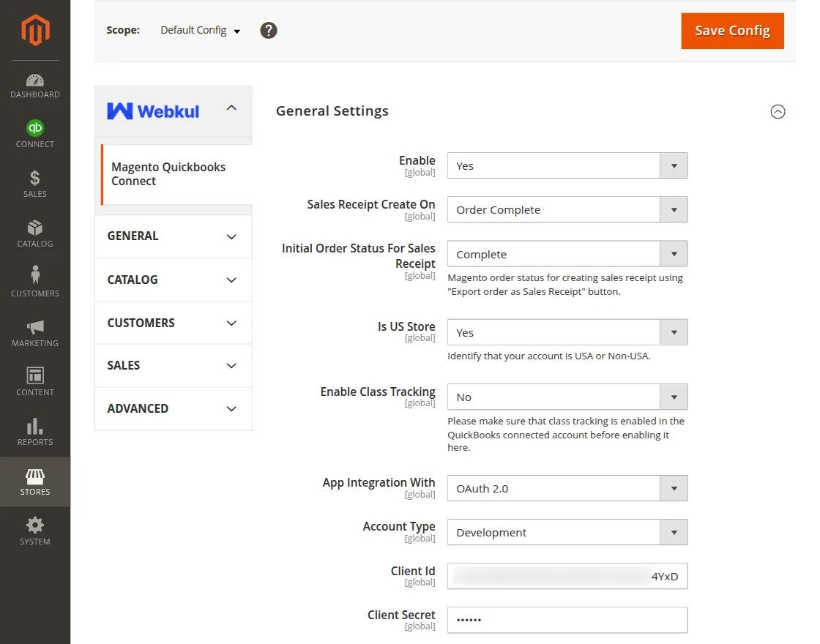Screen dimensions: 820x644
Task: Expand the GENERAL configuration section
Action: [x=173, y=236]
